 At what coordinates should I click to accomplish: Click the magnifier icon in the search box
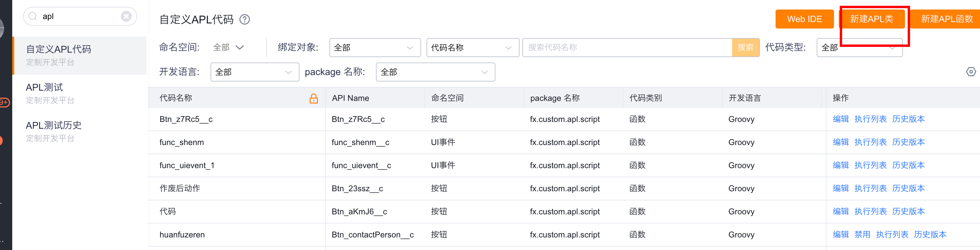pyautogui.click(x=33, y=16)
